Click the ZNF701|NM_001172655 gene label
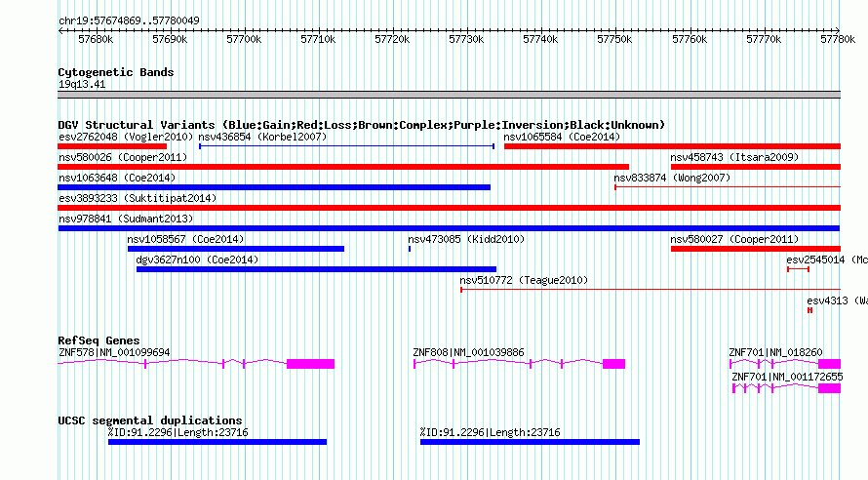This screenshot has height=480, width=868. 787,377
